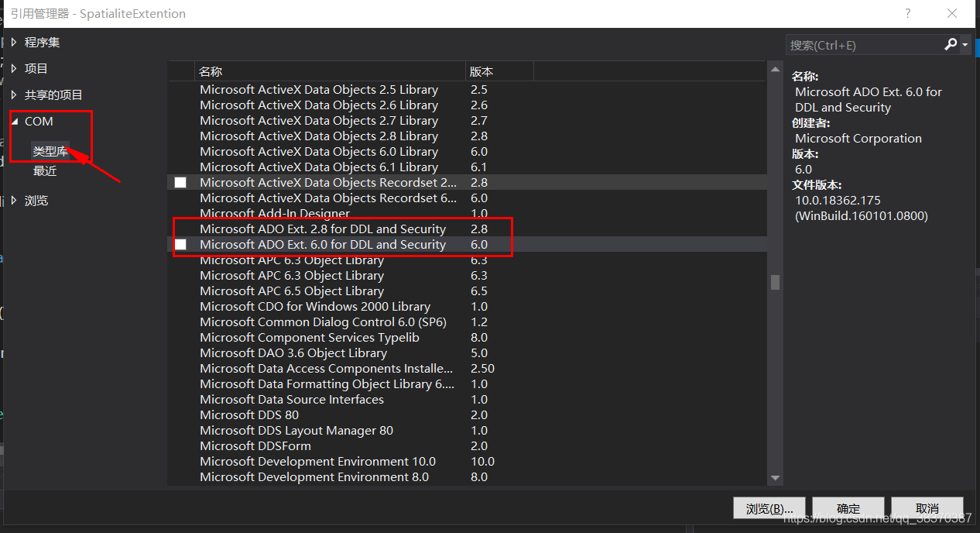This screenshot has height=533, width=980.
Task: Select Microsoft Data Source Interfaces row
Action: tap(468, 400)
